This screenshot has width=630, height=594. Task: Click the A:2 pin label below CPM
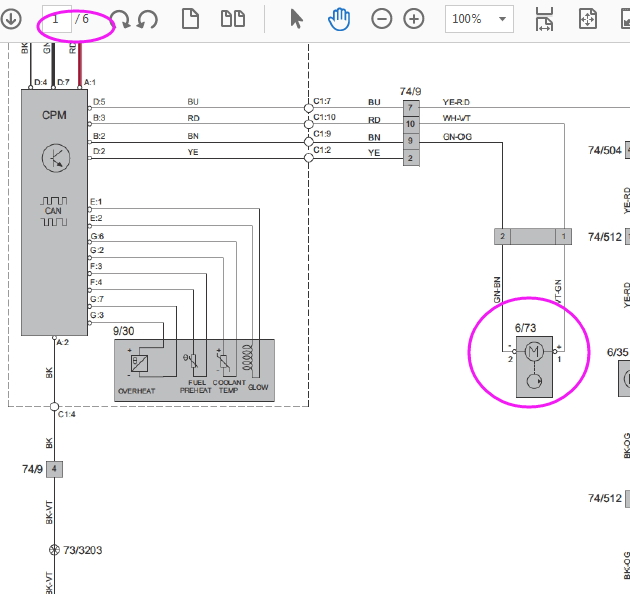[63, 342]
